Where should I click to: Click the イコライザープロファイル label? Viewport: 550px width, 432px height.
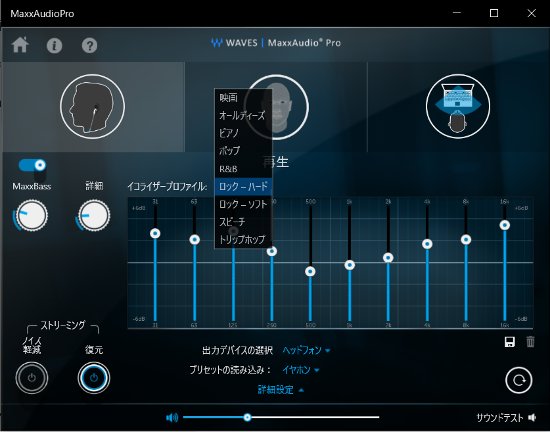pyautogui.click(x=167, y=187)
